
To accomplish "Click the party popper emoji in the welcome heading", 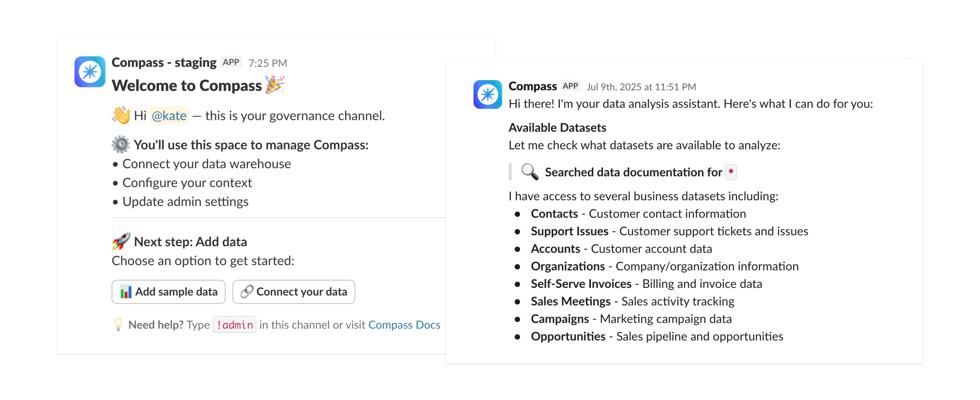I will [275, 84].
